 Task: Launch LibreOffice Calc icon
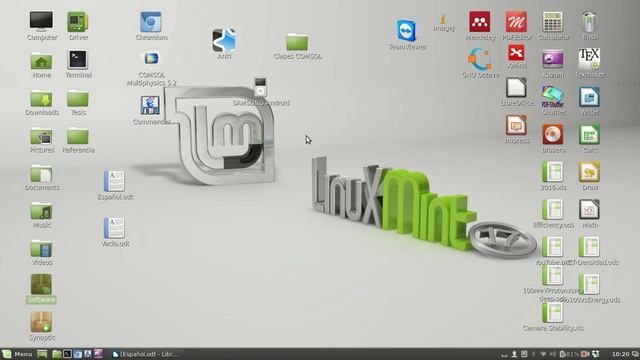pyautogui.click(x=589, y=134)
